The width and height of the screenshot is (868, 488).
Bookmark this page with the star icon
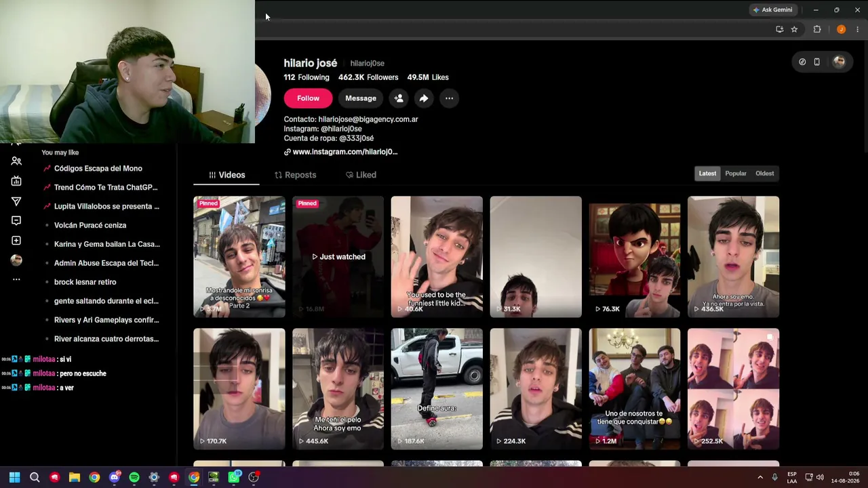794,29
